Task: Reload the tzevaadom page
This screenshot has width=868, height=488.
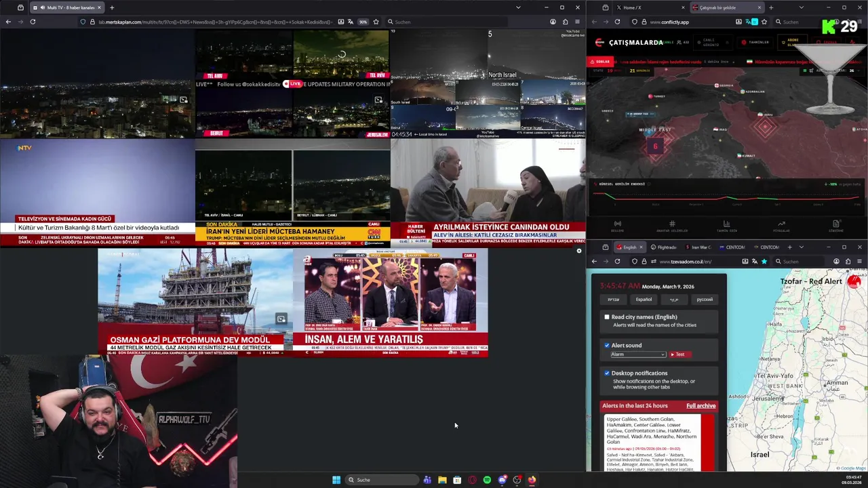Action: pyautogui.click(x=617, y=262)
